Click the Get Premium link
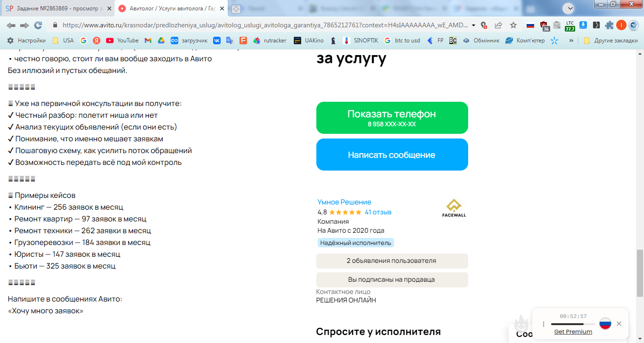 click(x=573, y=332)
